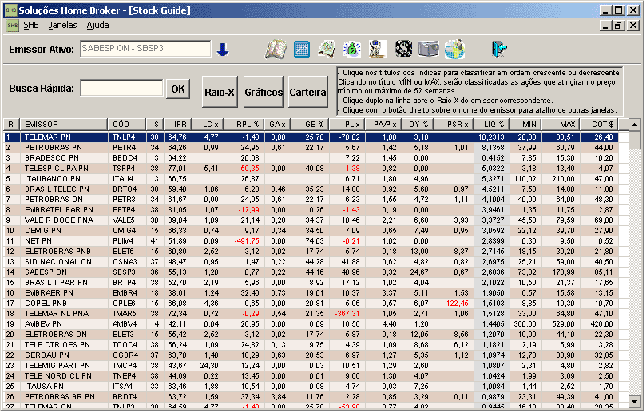Screen dimensions: 644x411
Task: Click the table scrollbar down arrow
Action: pyautogui.click(x=634, y=401)
